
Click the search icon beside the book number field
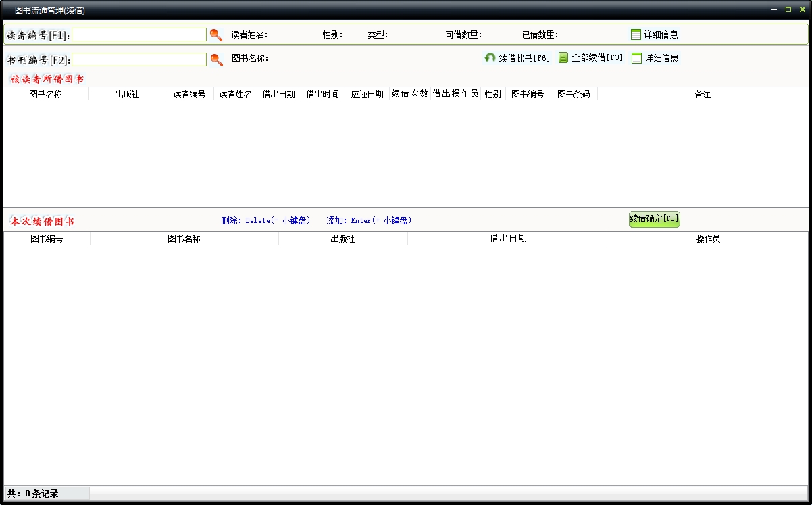(216, 59)
